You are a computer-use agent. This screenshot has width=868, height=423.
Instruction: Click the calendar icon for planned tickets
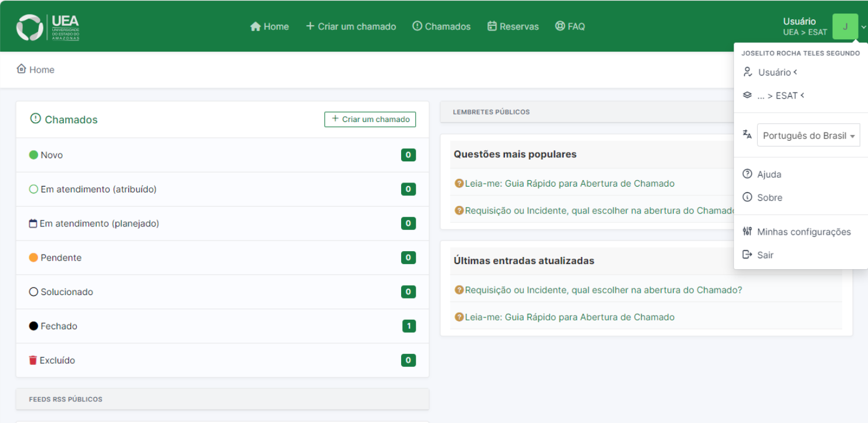[x=33, y=224]
